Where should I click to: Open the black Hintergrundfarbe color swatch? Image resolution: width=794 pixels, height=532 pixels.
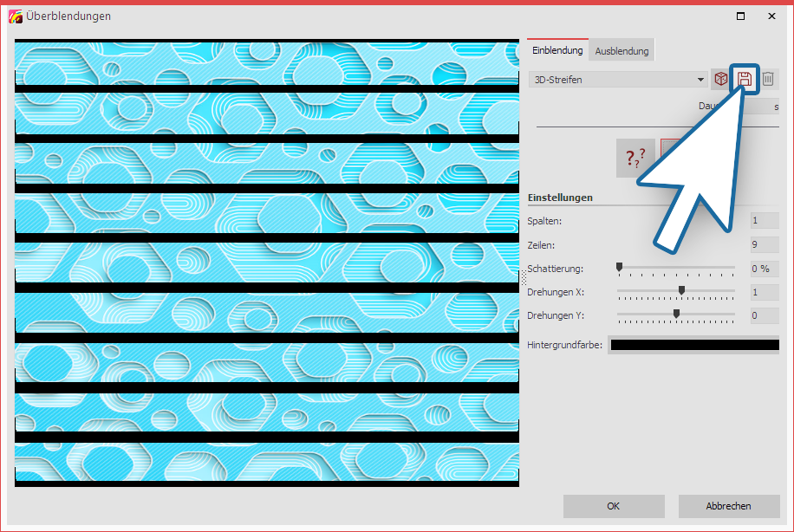694,345
